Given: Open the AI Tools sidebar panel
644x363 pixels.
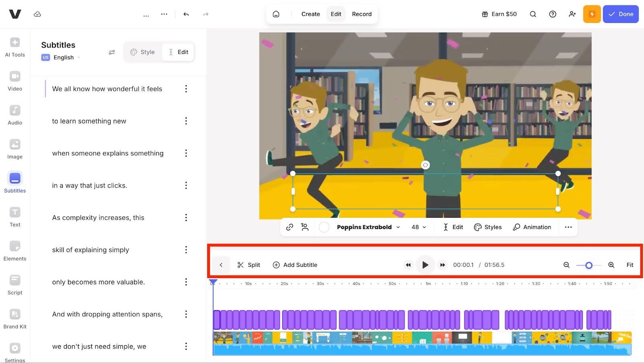Looking at the screenshot, I should click(x=15, y=47).
